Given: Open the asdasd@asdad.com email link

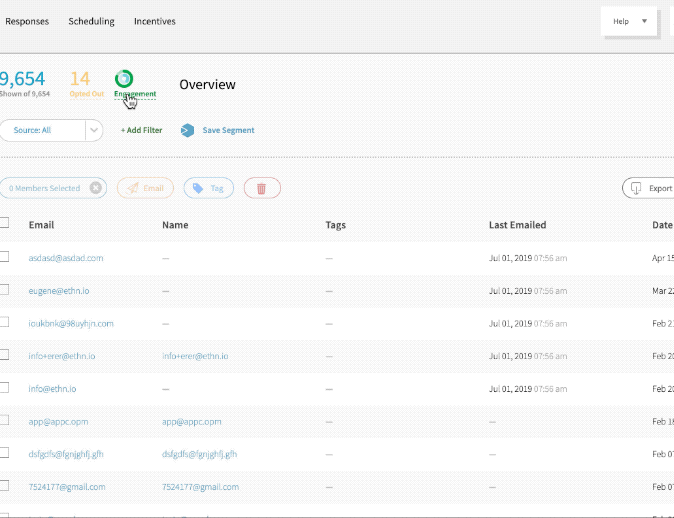Looking at the screenshot, I should coord(66,258).
